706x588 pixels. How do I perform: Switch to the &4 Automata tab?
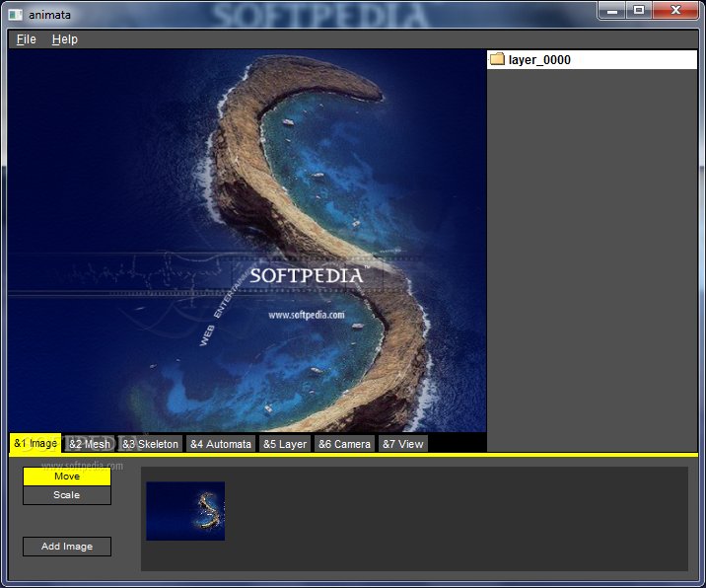pyautogui.click(x=221, y=444)
